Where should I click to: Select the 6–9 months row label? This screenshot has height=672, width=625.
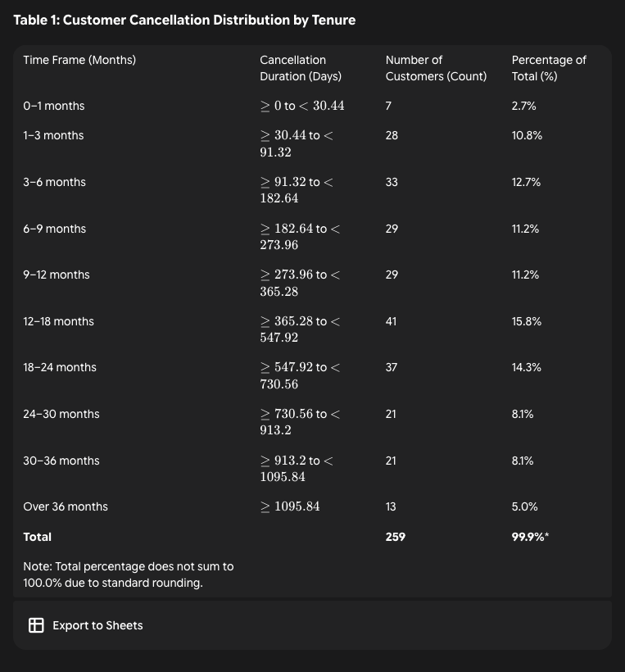point(54,229)
